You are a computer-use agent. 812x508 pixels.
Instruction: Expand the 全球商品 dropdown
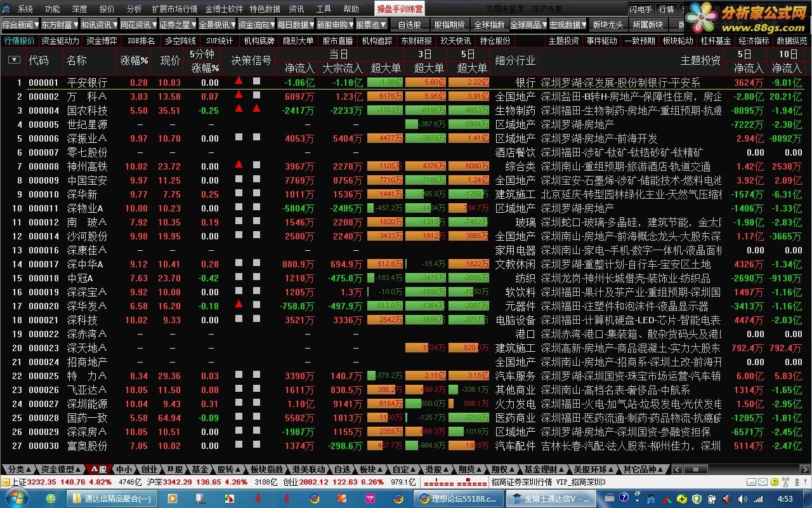[528, 25]
